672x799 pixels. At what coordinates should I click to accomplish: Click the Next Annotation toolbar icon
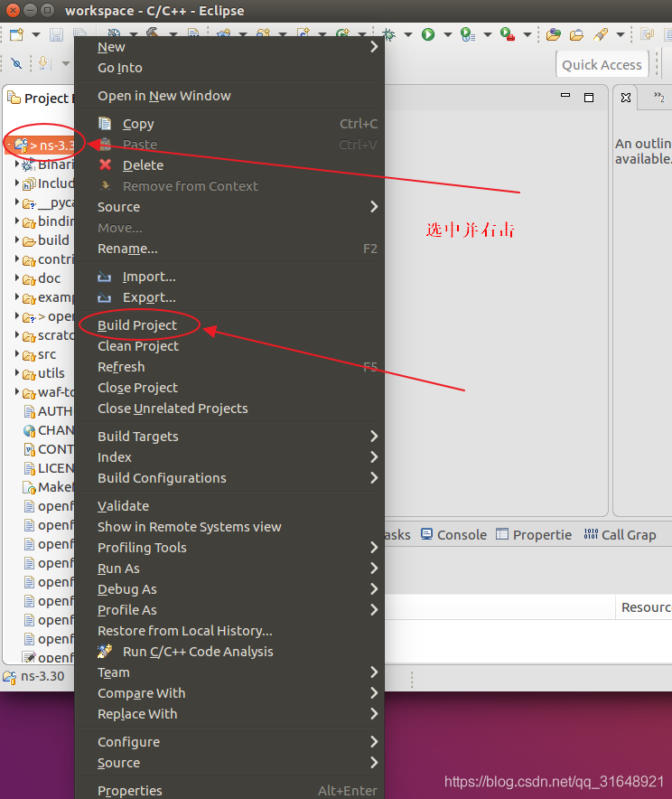click(x=45, y=63)
